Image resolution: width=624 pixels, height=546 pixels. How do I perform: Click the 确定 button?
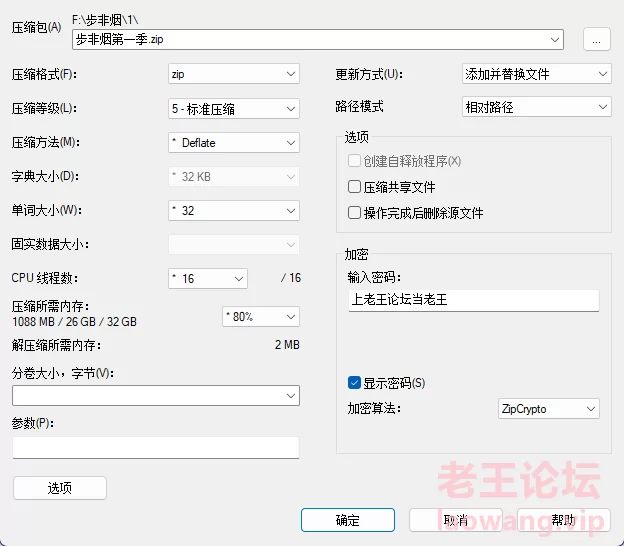[348, 520]
